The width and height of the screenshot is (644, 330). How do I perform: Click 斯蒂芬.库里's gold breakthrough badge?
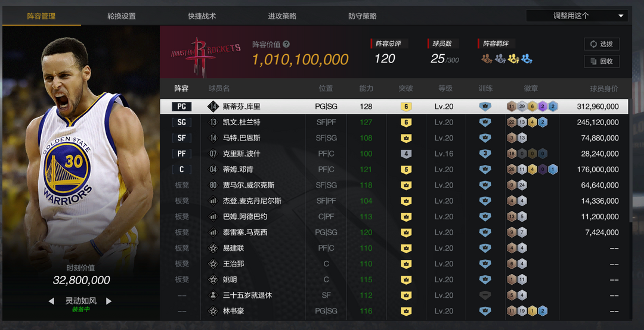coord(405,107)
